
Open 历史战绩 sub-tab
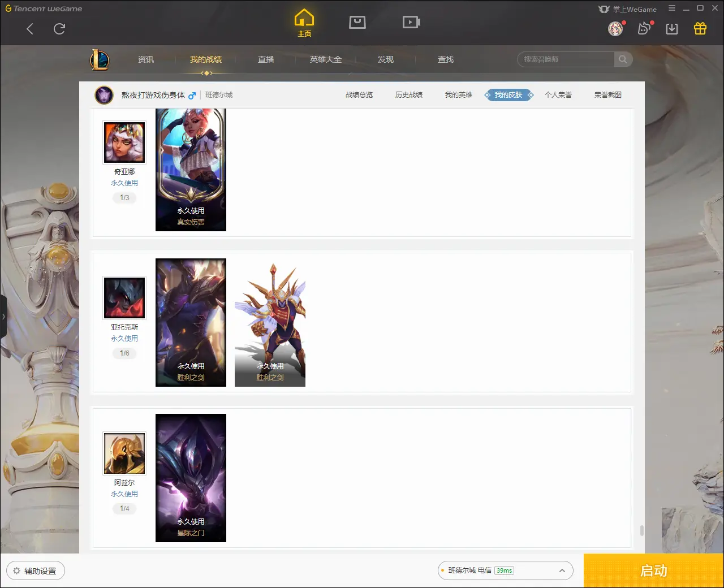409,95
